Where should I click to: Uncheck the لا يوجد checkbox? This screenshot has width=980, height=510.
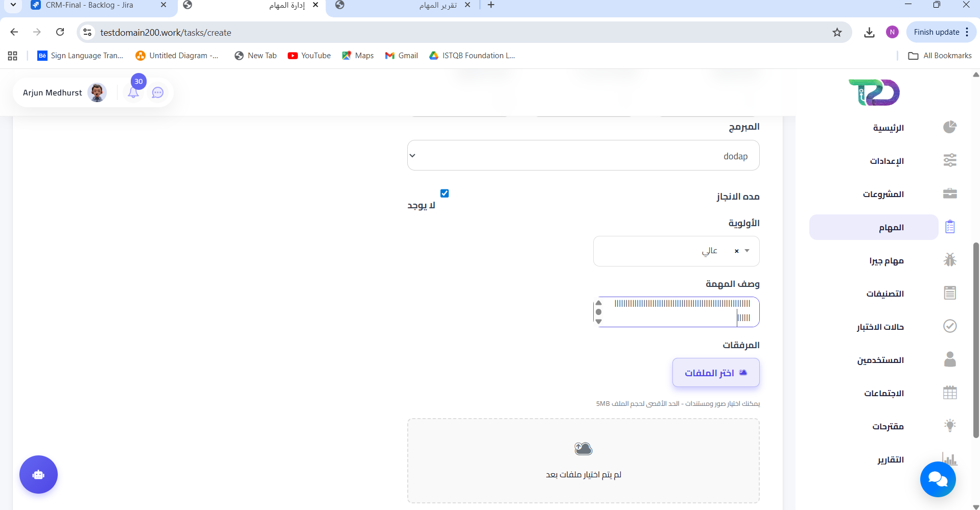(445, 193)
